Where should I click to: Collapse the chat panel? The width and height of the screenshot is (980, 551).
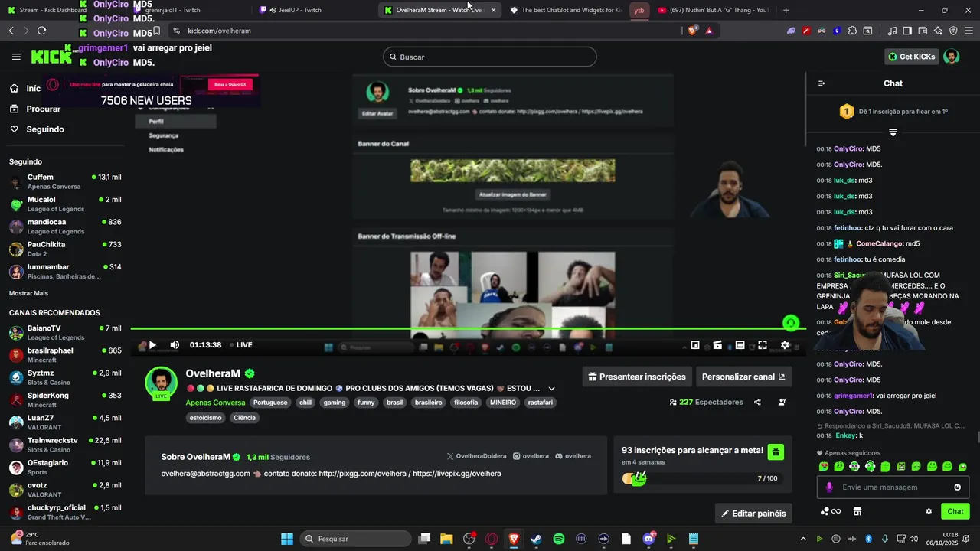point(822,83)
